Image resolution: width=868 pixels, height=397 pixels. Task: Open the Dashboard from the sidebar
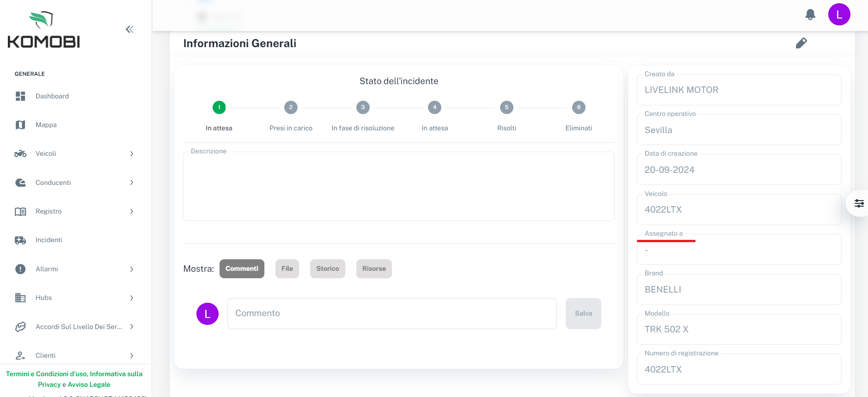pyautogui.click(x=52, y=96)
